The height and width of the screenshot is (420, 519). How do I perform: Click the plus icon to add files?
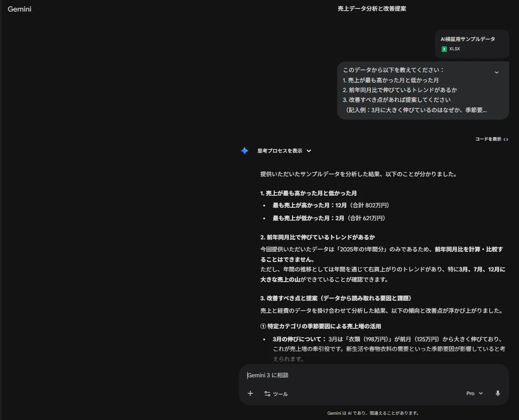pos(250,393)
